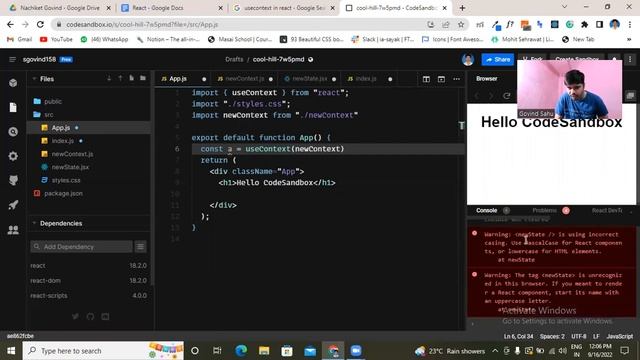Click Ln 6, Col 34 cursor position
The height and width of the screenshot is (360, 640).
518,336
